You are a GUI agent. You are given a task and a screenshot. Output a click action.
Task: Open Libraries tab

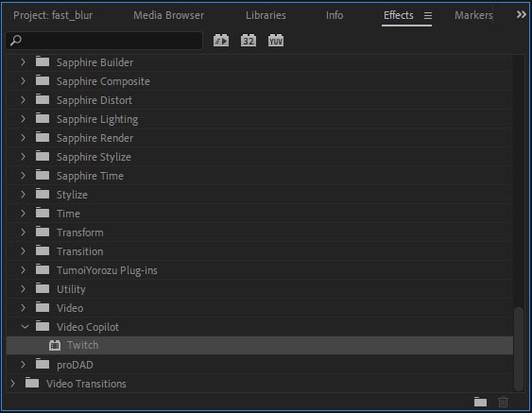[266, 15]
